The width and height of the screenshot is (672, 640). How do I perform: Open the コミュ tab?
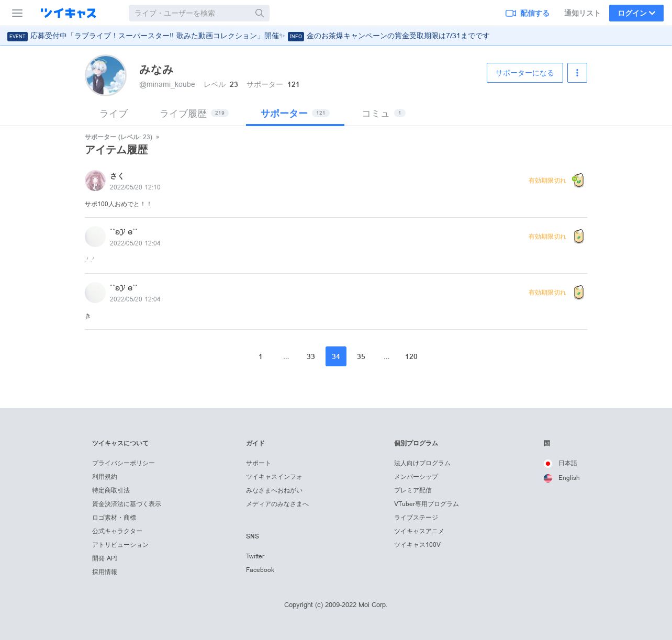(384, 114)
